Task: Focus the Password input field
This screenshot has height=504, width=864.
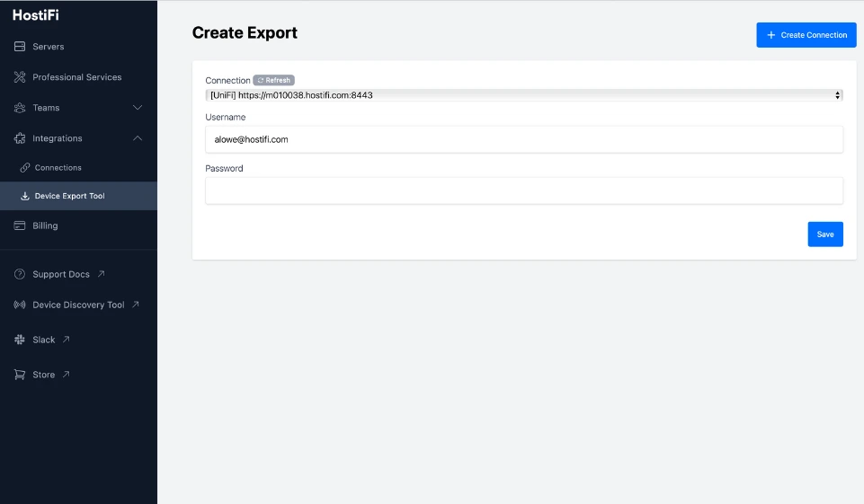Action: pyautogui.click(x=524, y=190)
